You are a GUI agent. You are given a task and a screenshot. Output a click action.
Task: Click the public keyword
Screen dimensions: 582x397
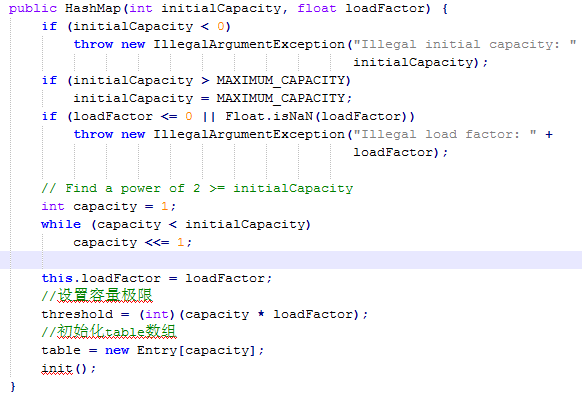tap(33, 9)
